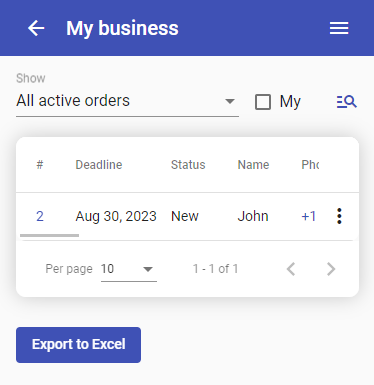Sort by the Status column header
The height and width of the screenshot is (385, 374).
point(188,165)
